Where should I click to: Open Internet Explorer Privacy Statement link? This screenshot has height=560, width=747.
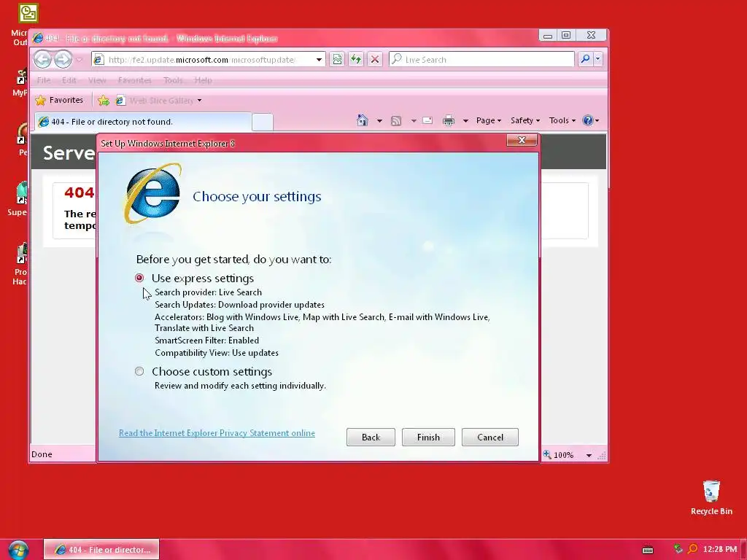(x=217, y=433)
